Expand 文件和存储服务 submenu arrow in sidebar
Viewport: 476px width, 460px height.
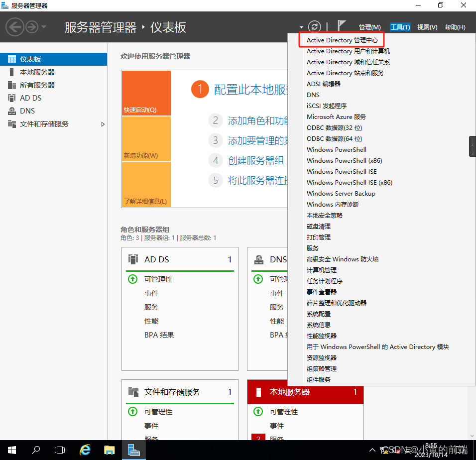103,124
